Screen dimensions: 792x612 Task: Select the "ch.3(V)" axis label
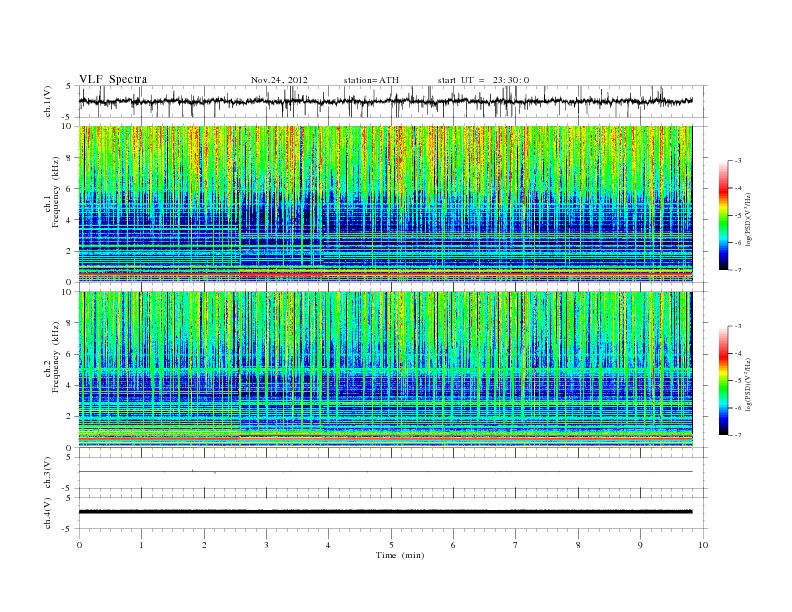point(48,473)
